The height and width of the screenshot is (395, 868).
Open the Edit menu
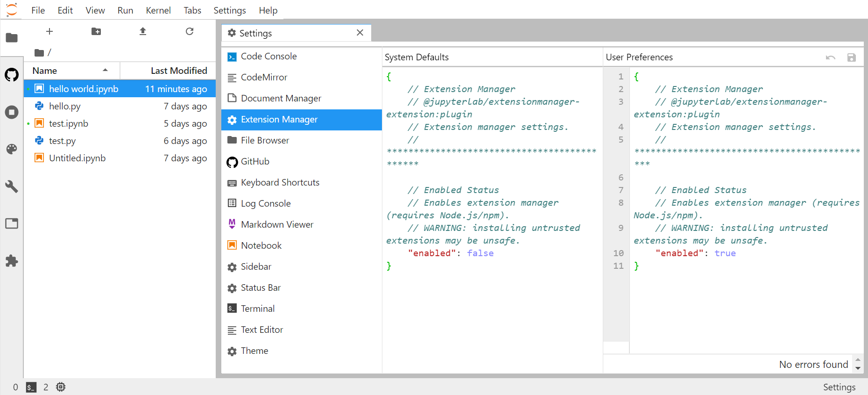point(65,10)
